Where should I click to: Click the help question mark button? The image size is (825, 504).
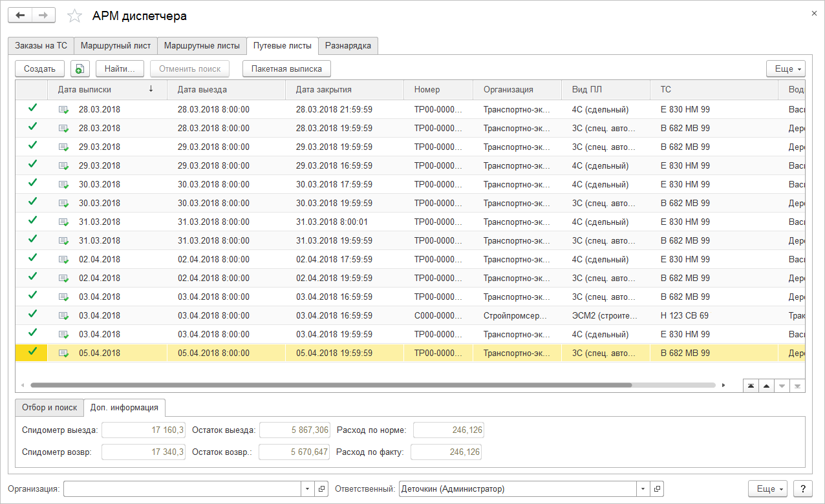tap(802, 488)
